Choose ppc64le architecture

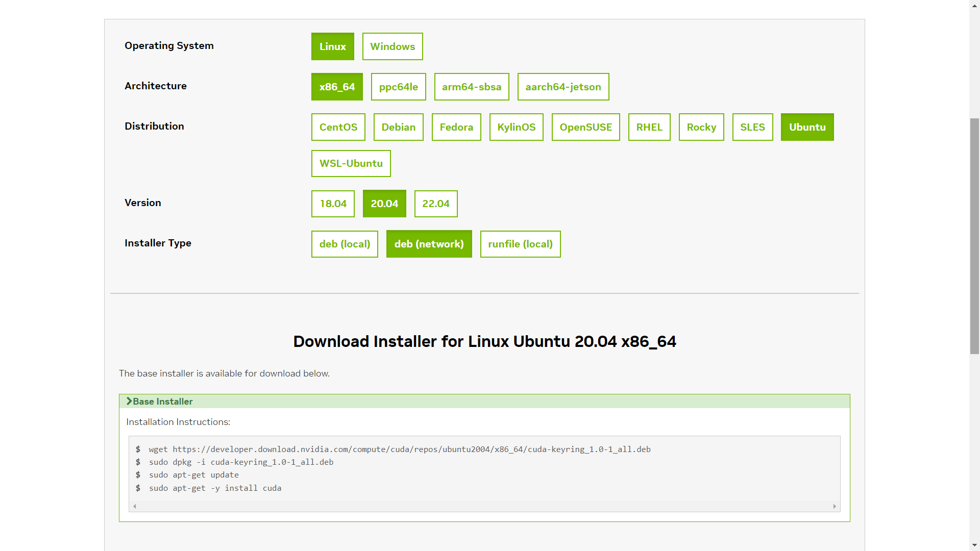[x=398, y=87]
